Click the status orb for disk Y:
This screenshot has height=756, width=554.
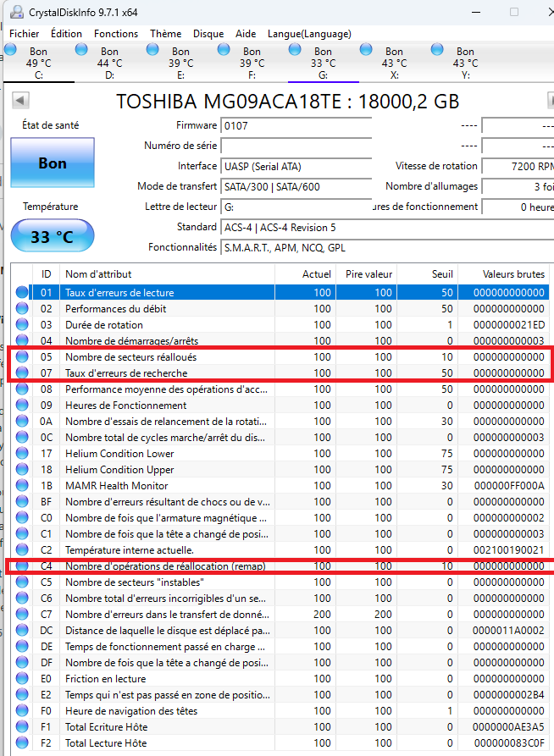pos(437,49)
